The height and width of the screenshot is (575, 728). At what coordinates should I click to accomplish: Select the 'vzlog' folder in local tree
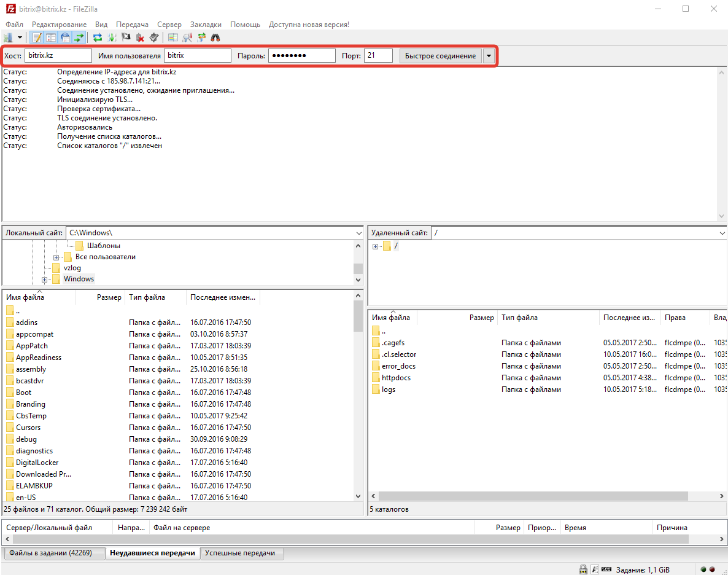click(72, 268)
